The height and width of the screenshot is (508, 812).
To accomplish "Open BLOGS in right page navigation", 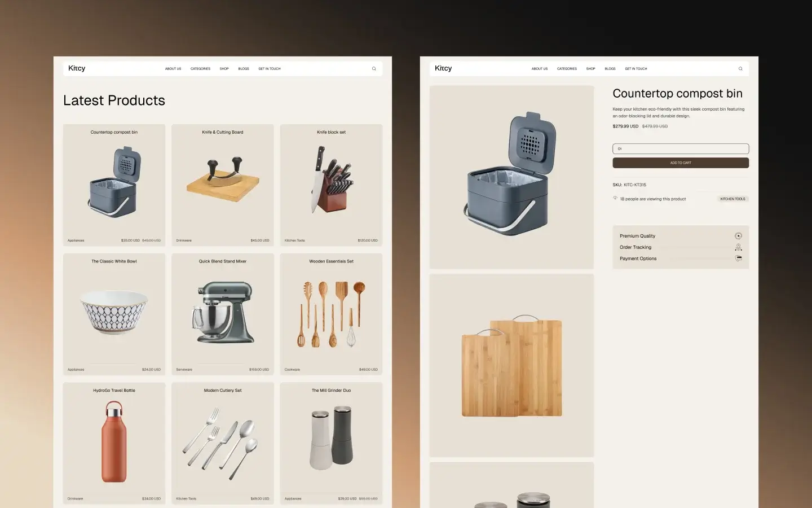I will [610, 69].
